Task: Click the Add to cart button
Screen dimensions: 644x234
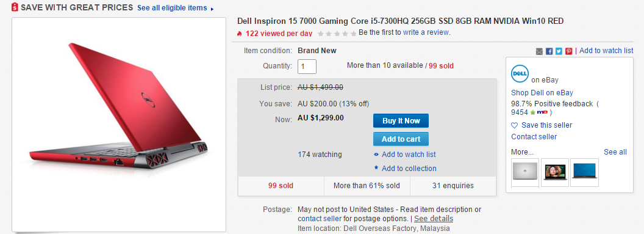Action: [401, 139]
